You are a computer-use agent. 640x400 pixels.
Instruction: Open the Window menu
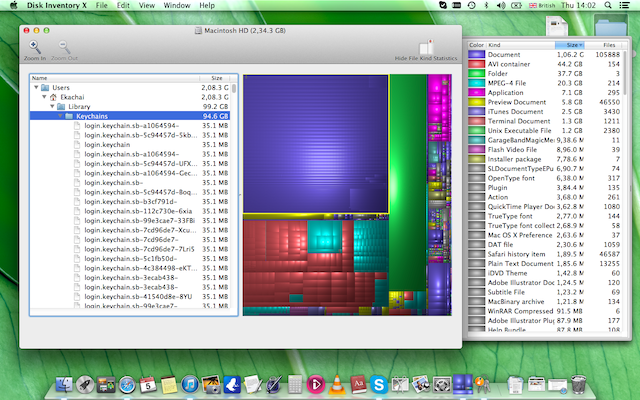pyautogui.click(x=177, y=5)
